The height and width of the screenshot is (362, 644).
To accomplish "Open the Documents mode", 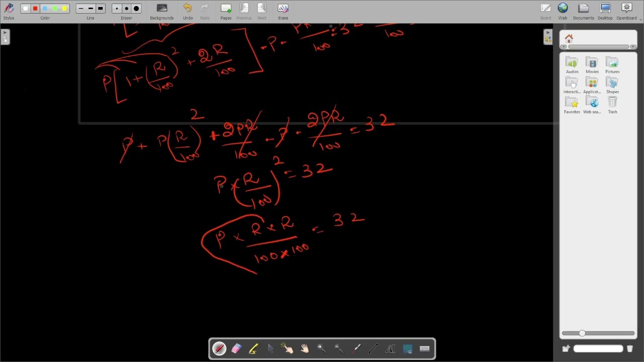I will (x=584, y=11).
